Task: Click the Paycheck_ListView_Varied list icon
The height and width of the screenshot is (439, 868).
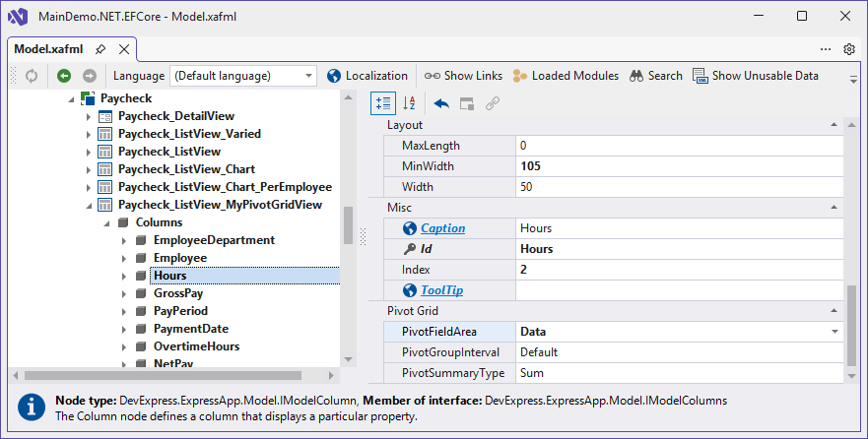Action: click(x=105, y=134)
